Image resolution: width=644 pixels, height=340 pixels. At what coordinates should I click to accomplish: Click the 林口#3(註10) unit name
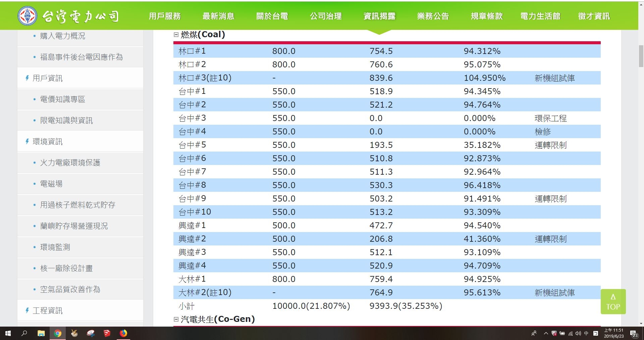coord(205,78)
